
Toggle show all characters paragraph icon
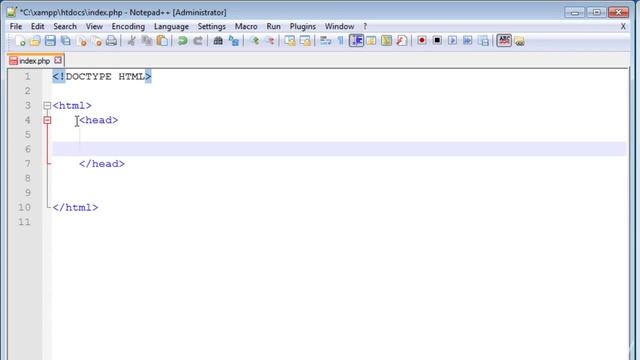tap(340, 41)
